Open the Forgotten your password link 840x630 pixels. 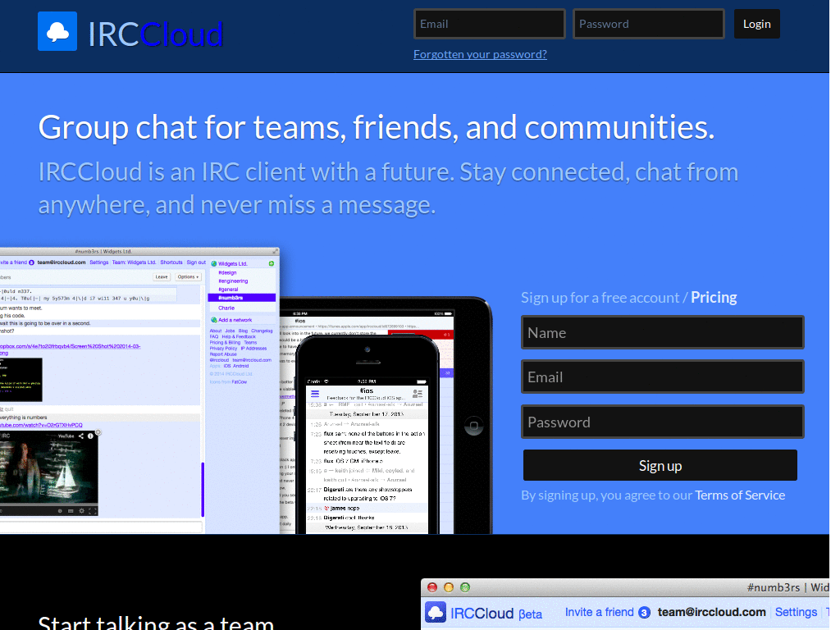480,54
